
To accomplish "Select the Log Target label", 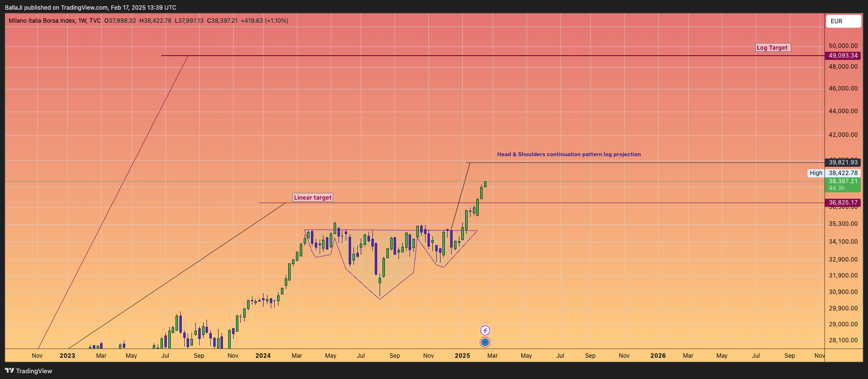I will tap(772, 47).
